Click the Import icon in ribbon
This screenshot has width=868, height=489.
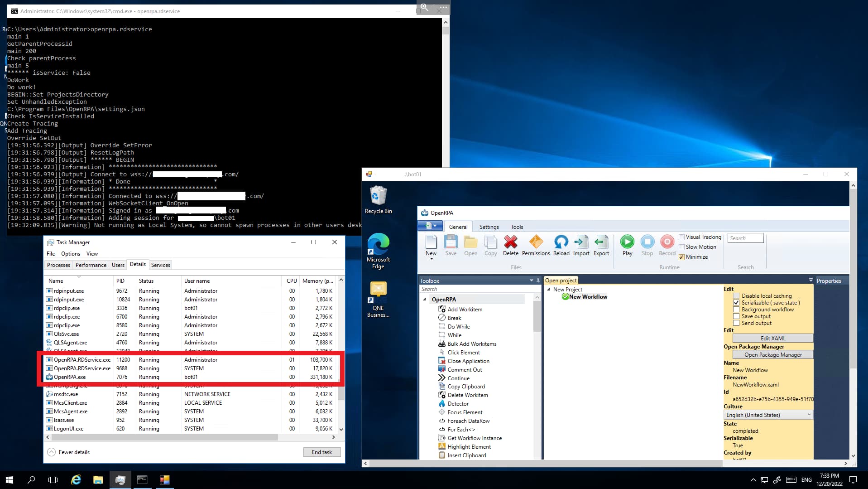581,242
